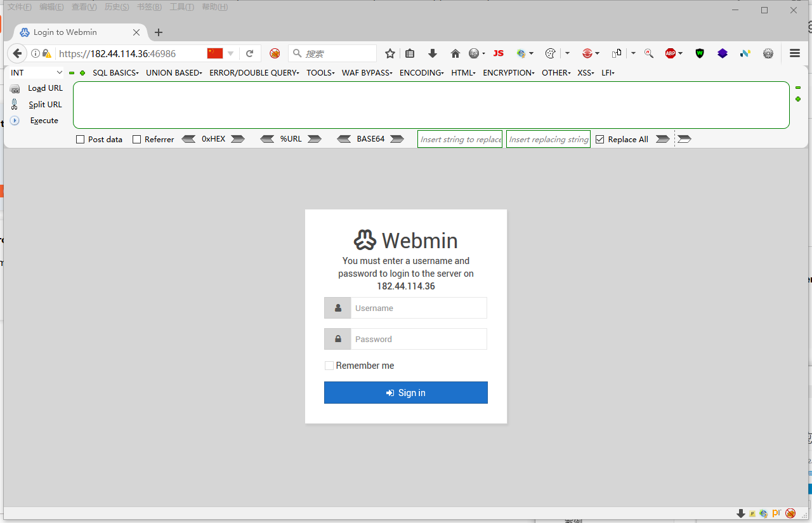812x523 pixels.
Task: Click the Execute button in HackBar
Action: (x=34, y=120)
